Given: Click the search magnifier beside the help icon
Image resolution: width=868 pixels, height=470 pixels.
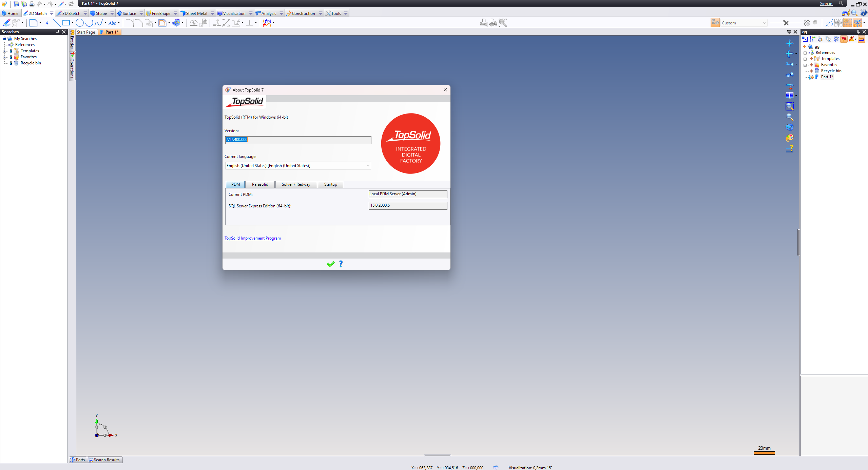Looking at the screenshot, I should [x=854, y=13].
